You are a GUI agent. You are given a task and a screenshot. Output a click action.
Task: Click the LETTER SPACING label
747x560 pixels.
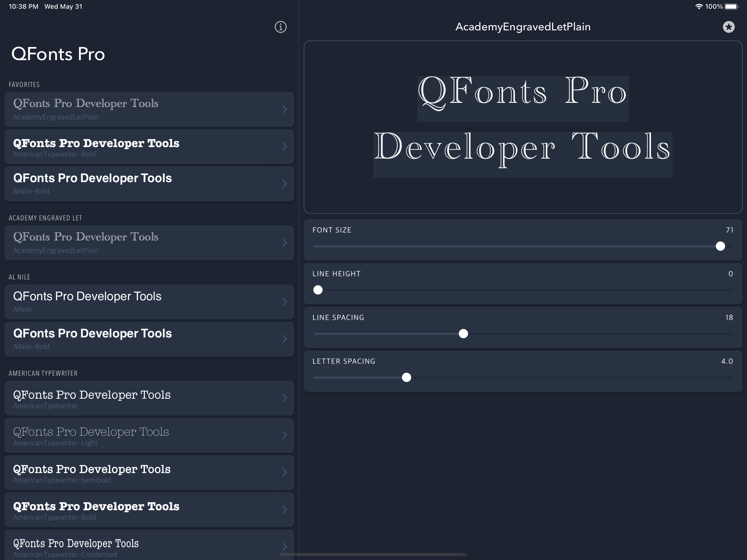tap(344, 361)
